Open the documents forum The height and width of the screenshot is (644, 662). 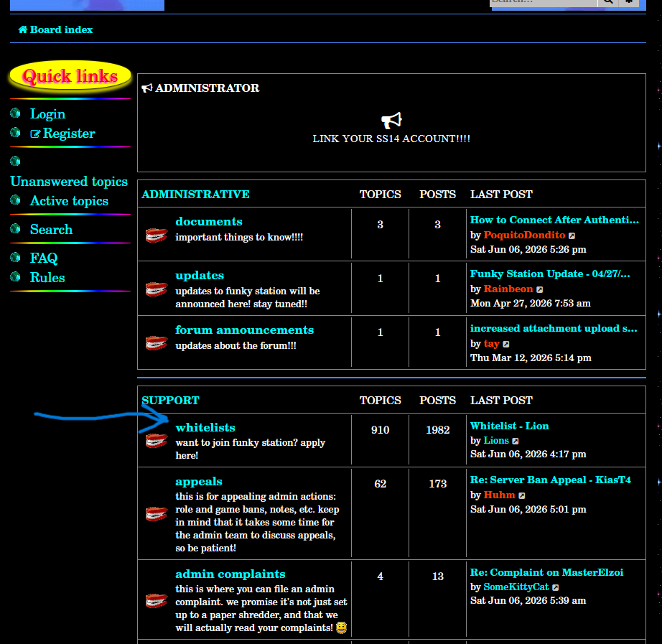[208, 221]
